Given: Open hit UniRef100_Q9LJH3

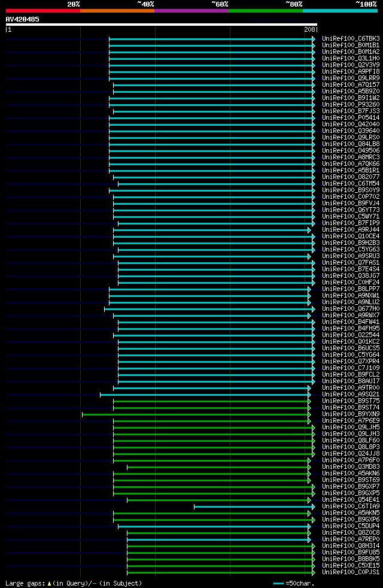Looking at the screenshot, I should click(351, 434).
